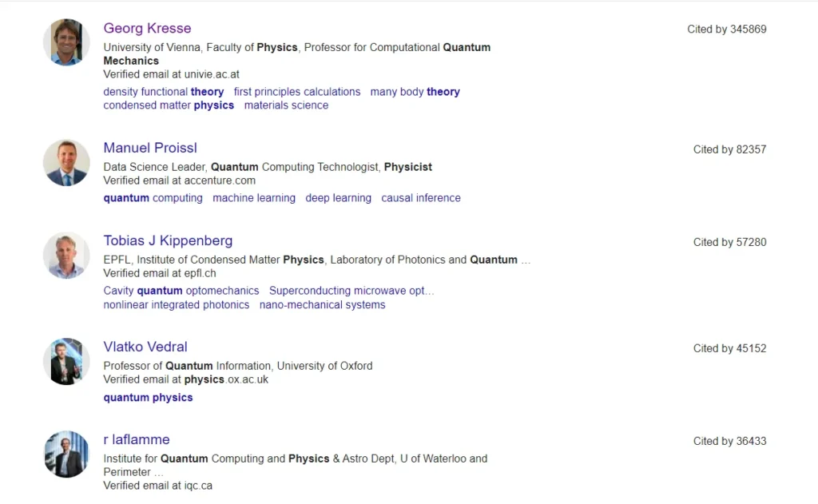Click the deep learning interest tag

pyautogui.click(x=338, y=198)
